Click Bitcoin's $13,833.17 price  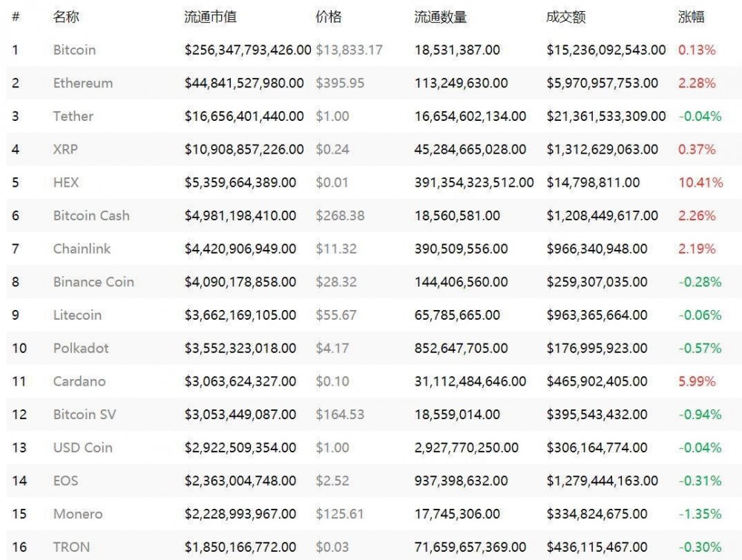(349, 50)
